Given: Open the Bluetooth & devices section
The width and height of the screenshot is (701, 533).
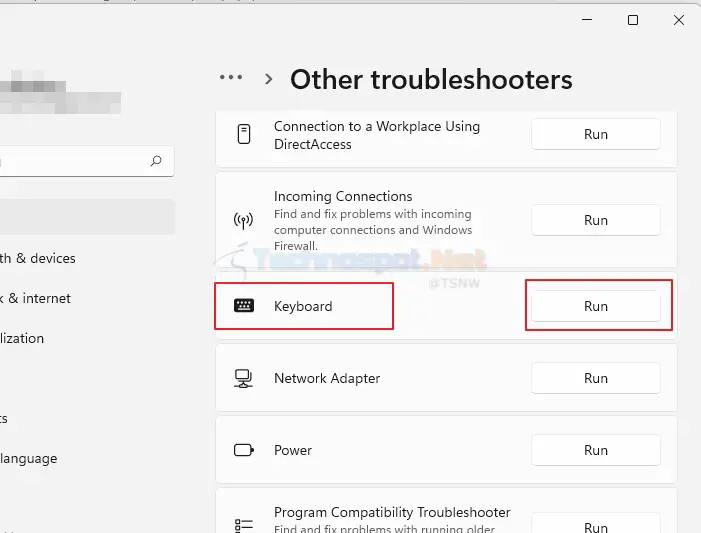Looking at the screenshot, I should pos(38,258).
